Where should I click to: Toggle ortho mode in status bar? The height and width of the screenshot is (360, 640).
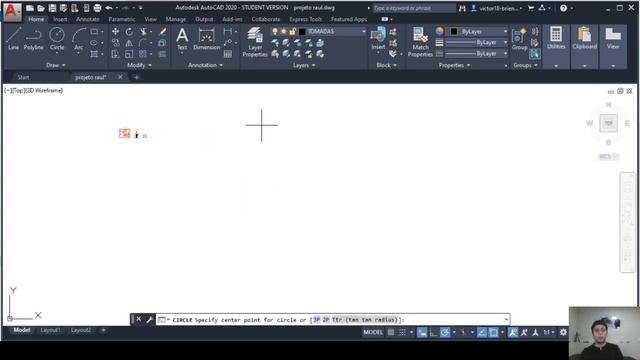(433, 332)
